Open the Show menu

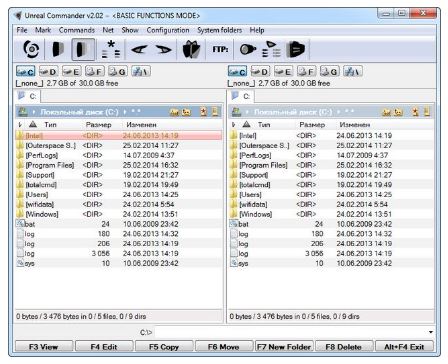coord(130,30)
